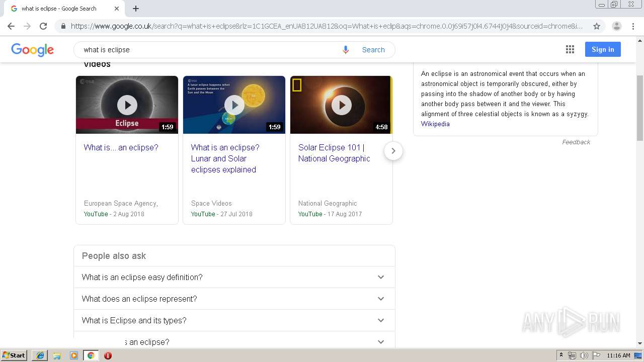This screenshot has width=644, height=362.
Task: Open the volume speaker tray icon
Action: [584, 355]
